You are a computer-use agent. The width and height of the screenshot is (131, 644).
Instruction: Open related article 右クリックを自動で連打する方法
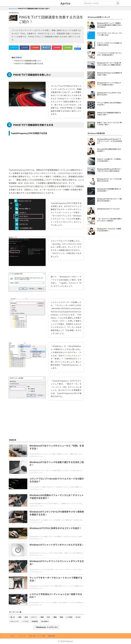click(56, 463)
